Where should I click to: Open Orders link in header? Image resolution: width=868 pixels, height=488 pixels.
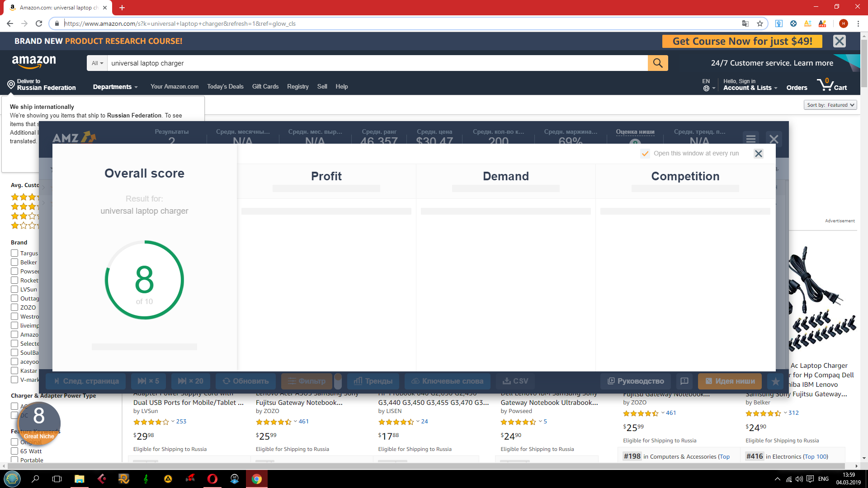797,88
